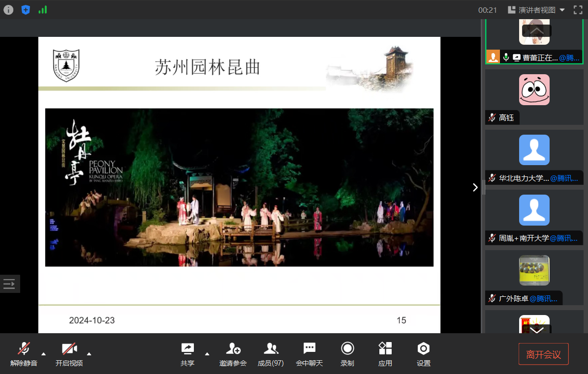588x374 pixels.
Task: Unmute microphone with 解除静音
Action: pos(24,354)
